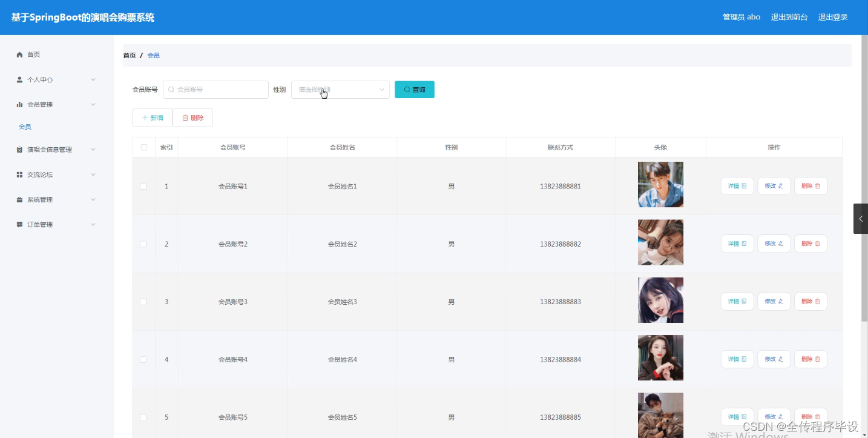
Task: Click the 查询 search button
Action: [414, 89]
